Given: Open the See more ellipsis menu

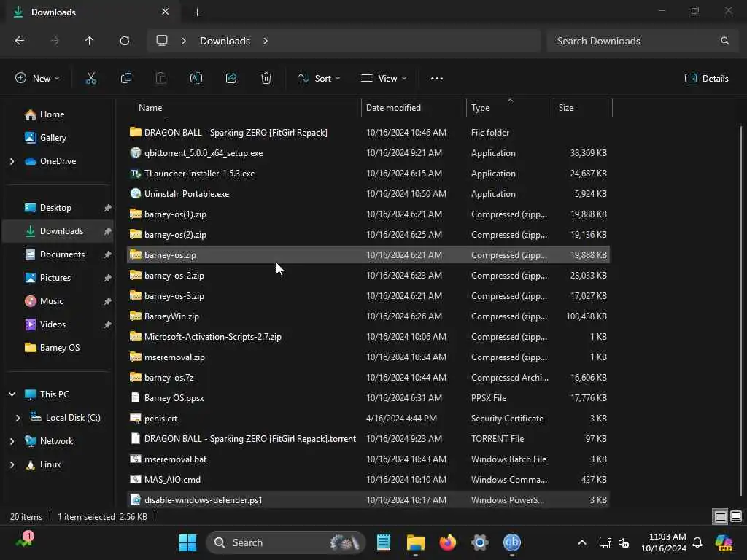Looking at the screenshot, I should tap(436, 79).
